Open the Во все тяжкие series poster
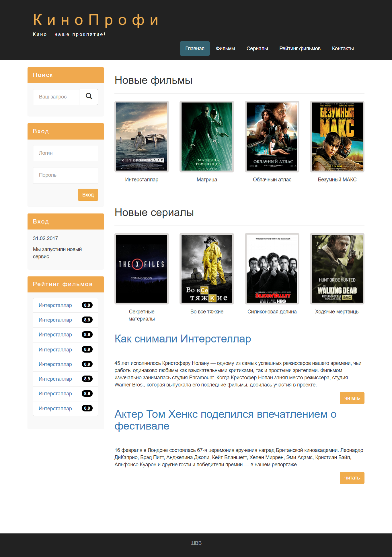392x557 pixels. [207, 269]
